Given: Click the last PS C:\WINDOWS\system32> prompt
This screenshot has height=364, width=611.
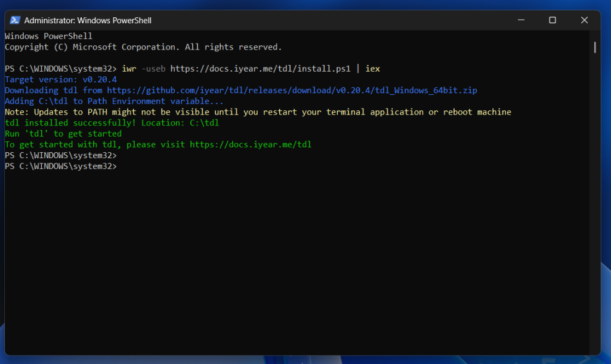Looking at the screenshot, I should (x=61, y=166).
